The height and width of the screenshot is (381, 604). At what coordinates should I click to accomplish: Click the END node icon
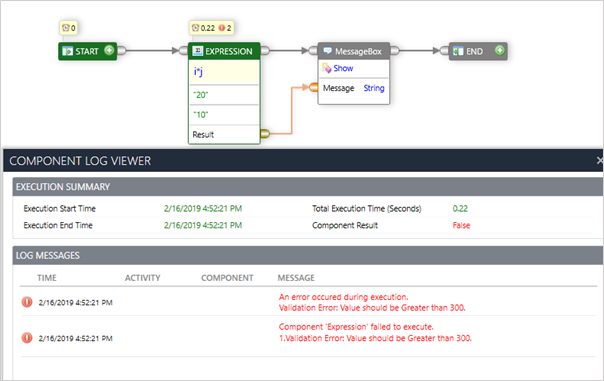click(458, 51)
